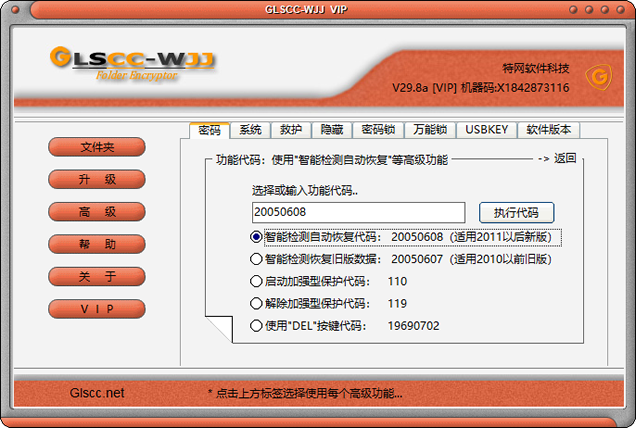The height and width of the screenshot is (428, 636).
Task: Open the 救护 tab
Action: point(291,130)
